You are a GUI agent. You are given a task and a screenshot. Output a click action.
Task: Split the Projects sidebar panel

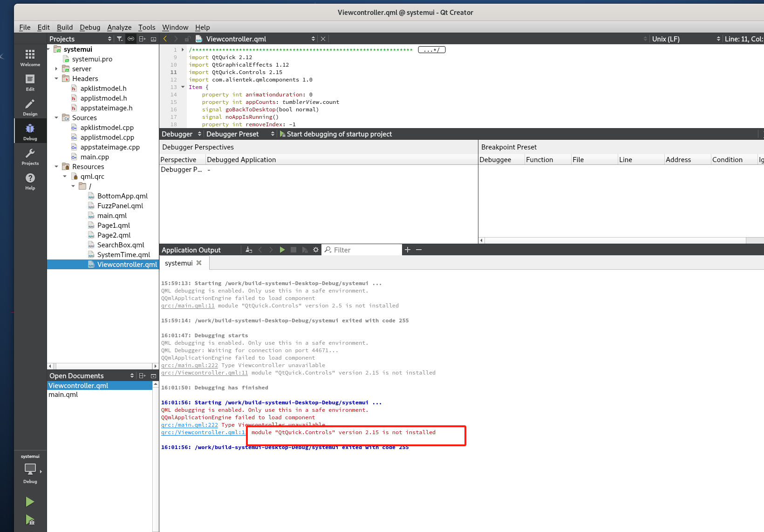tap(143, 39)
